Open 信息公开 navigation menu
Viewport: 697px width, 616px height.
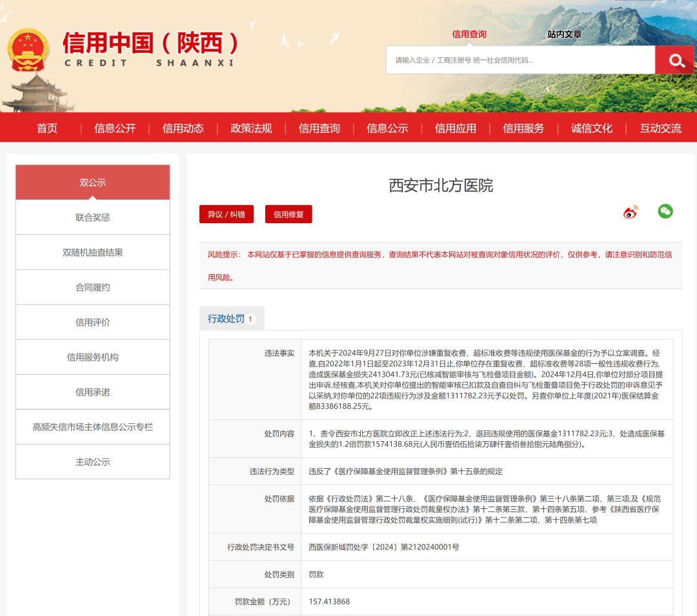(x=115, y=128)
